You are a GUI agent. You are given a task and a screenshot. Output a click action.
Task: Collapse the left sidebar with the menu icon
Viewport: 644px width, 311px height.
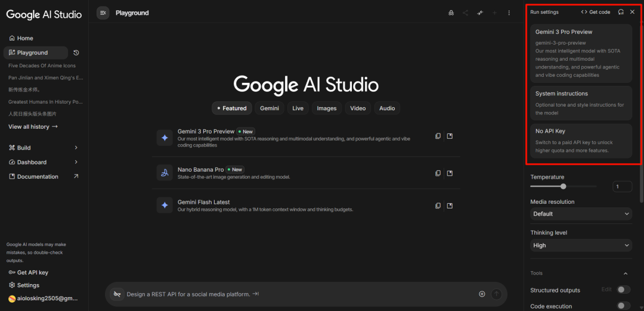pyautogui.click(x=103, y=13)
